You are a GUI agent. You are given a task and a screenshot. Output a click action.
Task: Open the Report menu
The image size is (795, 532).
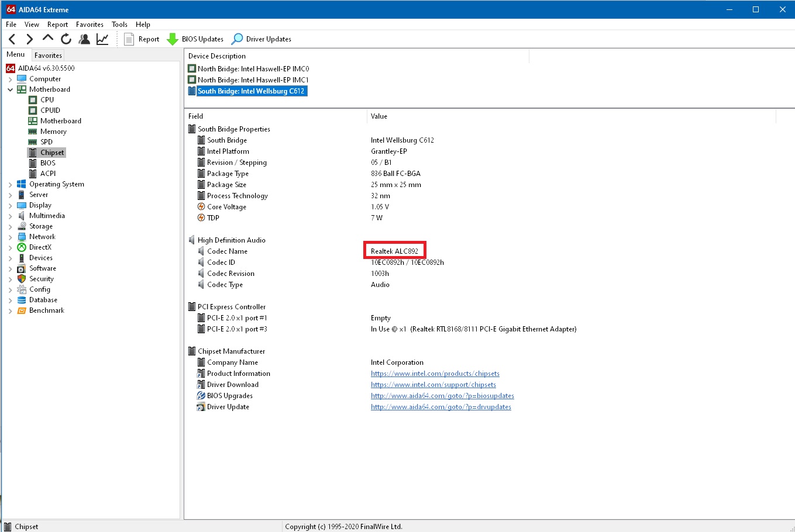(x=57, y=25)
